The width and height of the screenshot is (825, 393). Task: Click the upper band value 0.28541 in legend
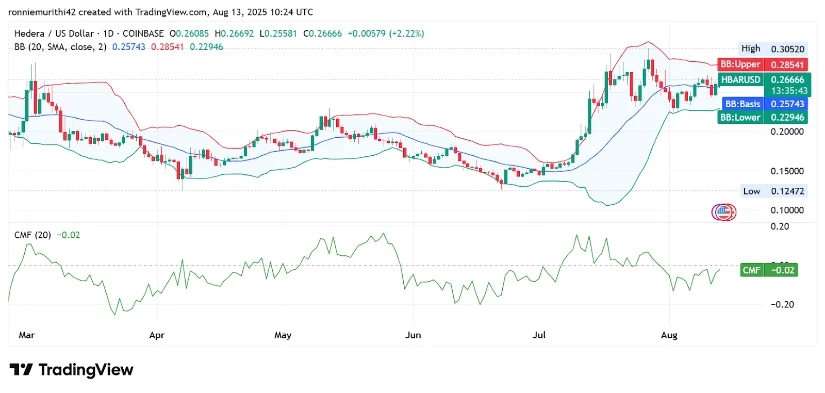click(166, 47)
